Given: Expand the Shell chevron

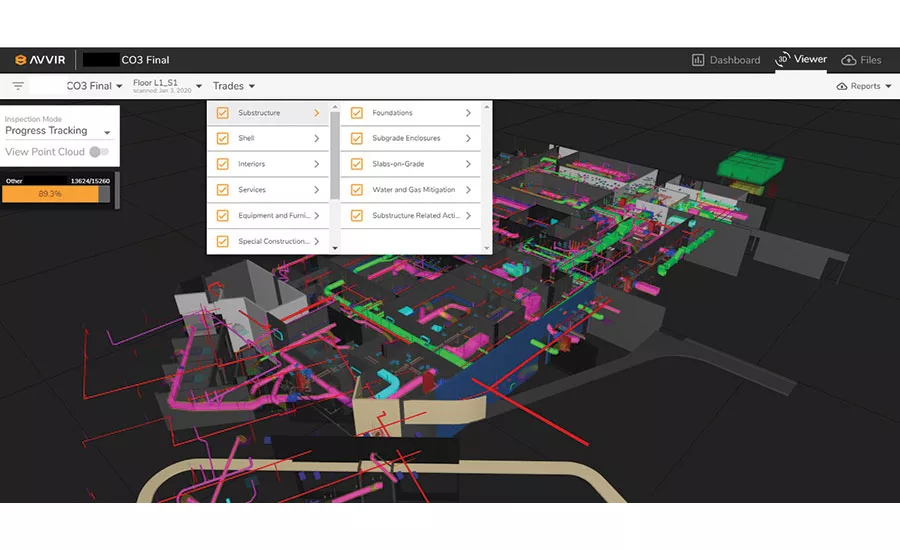Looking at the screenshot, I should pos(316,138).
